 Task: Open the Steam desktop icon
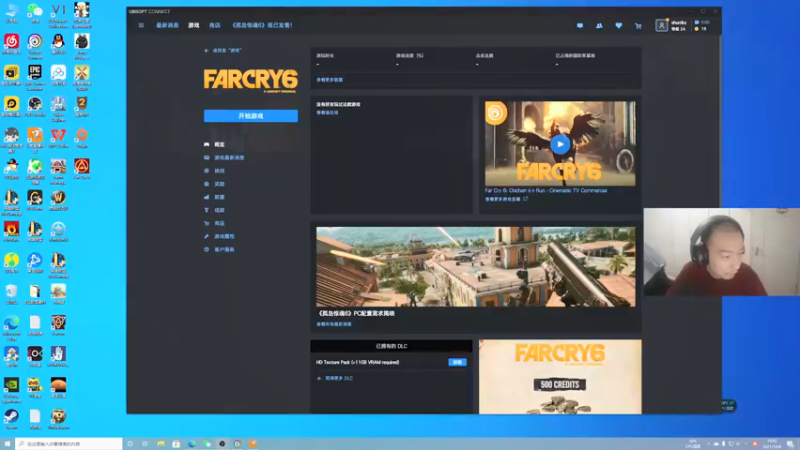coord(11,419)
